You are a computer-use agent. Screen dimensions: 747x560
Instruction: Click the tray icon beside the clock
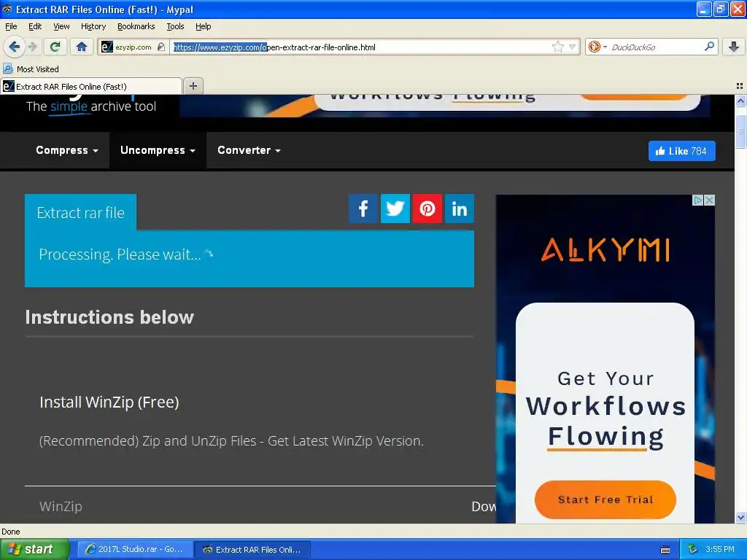693,549
